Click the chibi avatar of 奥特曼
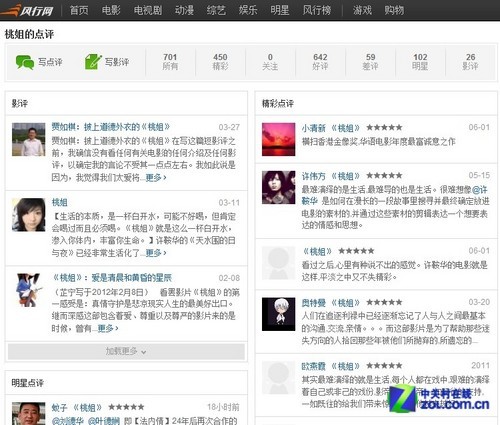The image size is (500, 425). pyautogui.click(x=278, y=314)
